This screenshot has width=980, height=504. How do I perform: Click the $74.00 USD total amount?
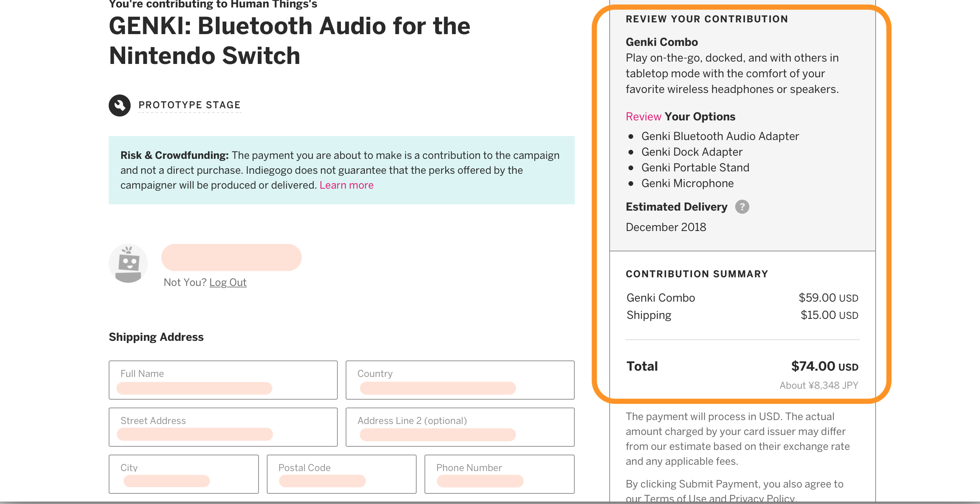click(x=824, y=366)
